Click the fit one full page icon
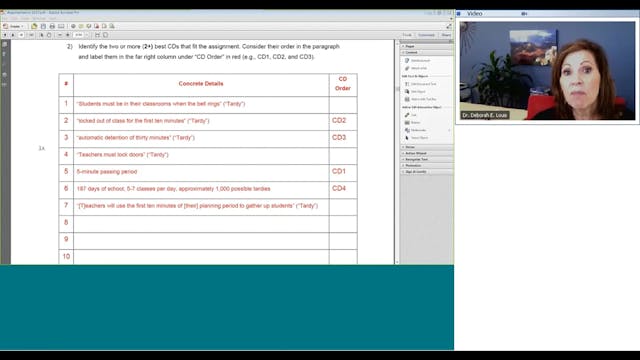Image resolution: width=640 pixels, height=360 pixels. (x=105, y=35)
